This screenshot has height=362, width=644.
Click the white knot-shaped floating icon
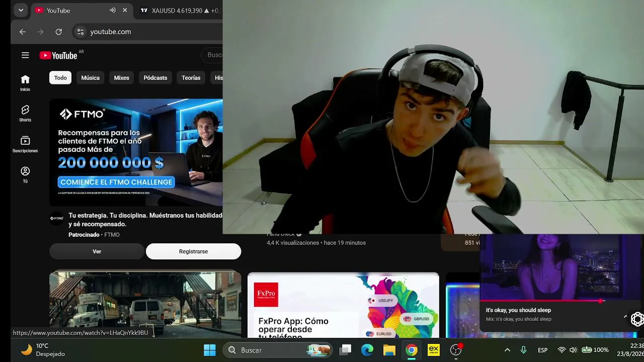click(x=637, y=319)
